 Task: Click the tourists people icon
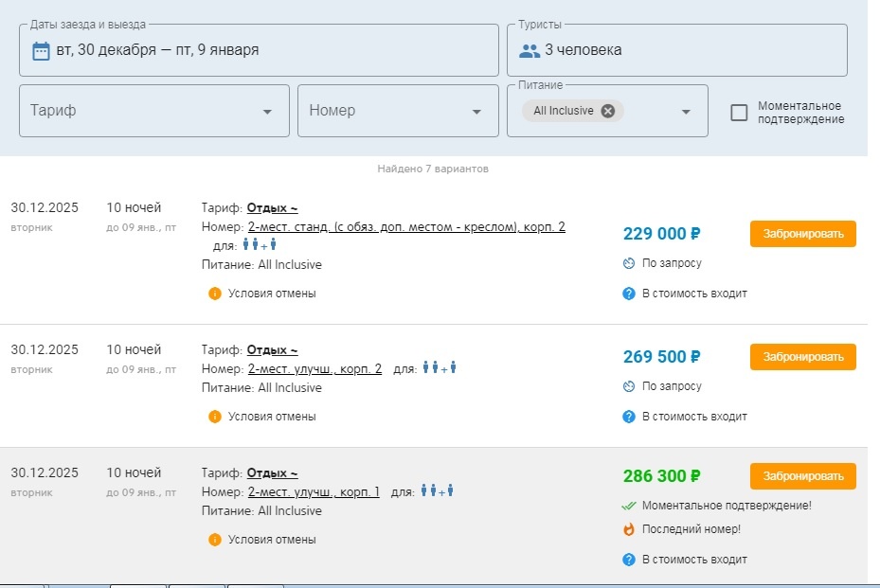tap(530, 51)
